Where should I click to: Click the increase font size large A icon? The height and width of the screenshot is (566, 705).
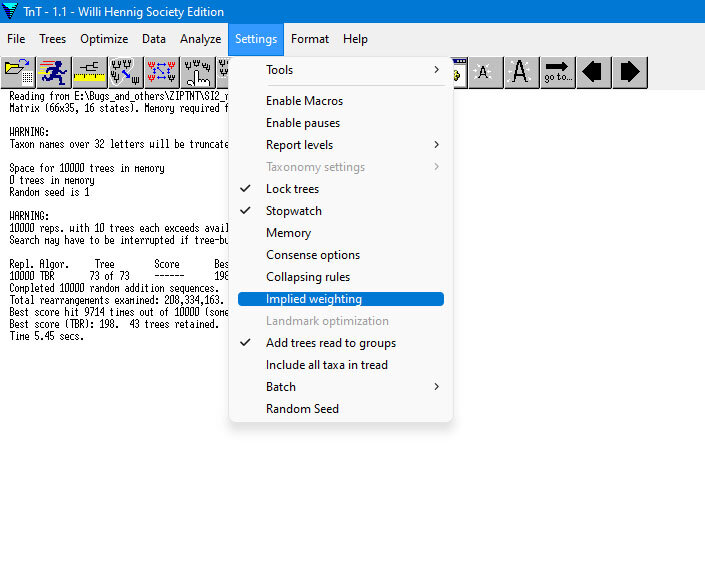click(522, 72)
